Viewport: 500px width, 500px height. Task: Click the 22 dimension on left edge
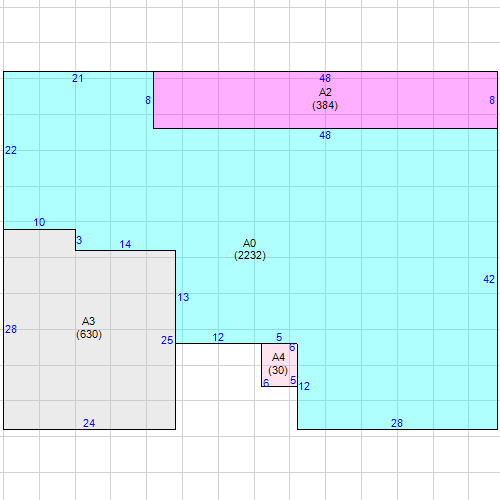coord(11,150)
